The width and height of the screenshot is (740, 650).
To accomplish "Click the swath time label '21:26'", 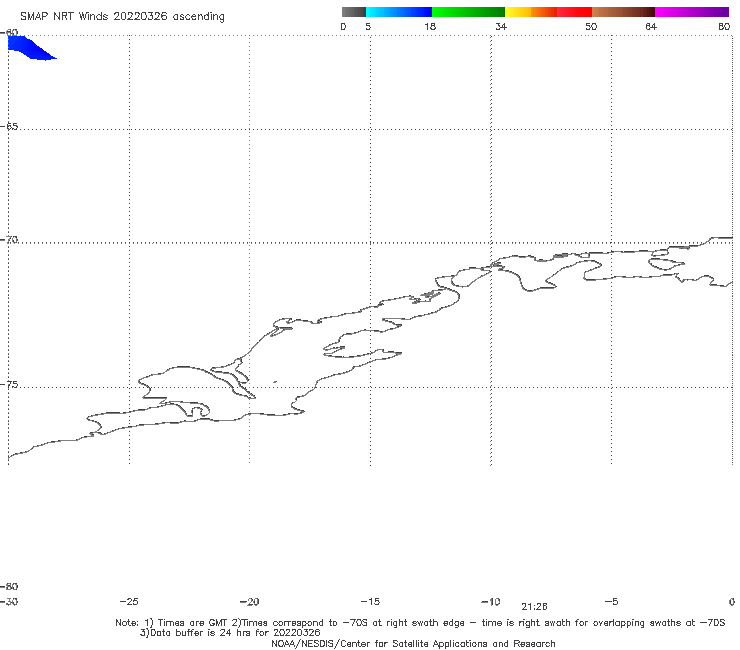I will pos(534,607).
